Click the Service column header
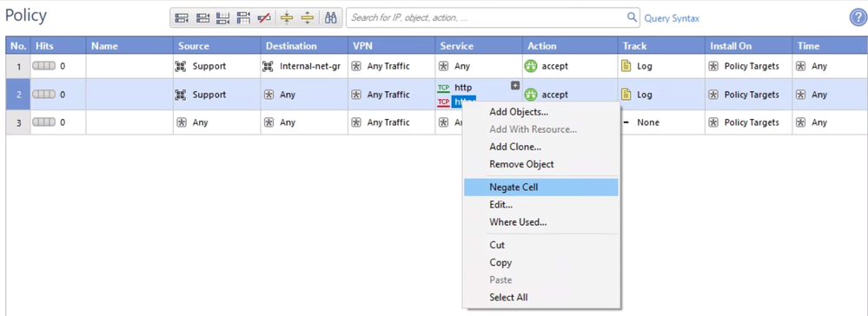This screenshot has height=316, width=868. pyautogui.click(x=480, y=46)
